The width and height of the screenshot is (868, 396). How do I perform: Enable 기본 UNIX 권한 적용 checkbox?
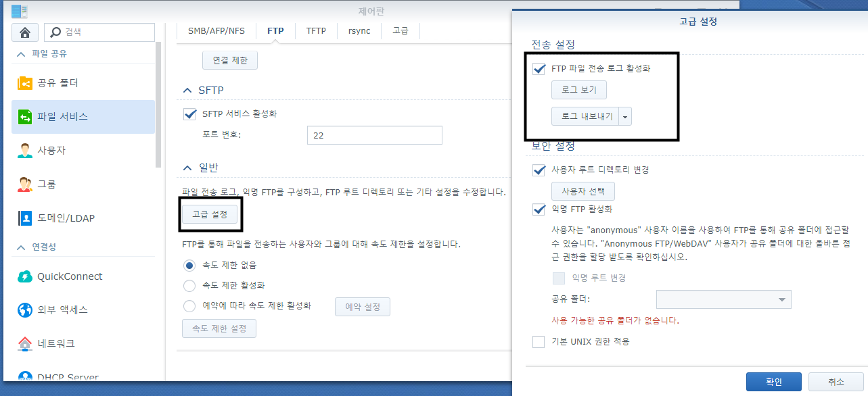539,342
